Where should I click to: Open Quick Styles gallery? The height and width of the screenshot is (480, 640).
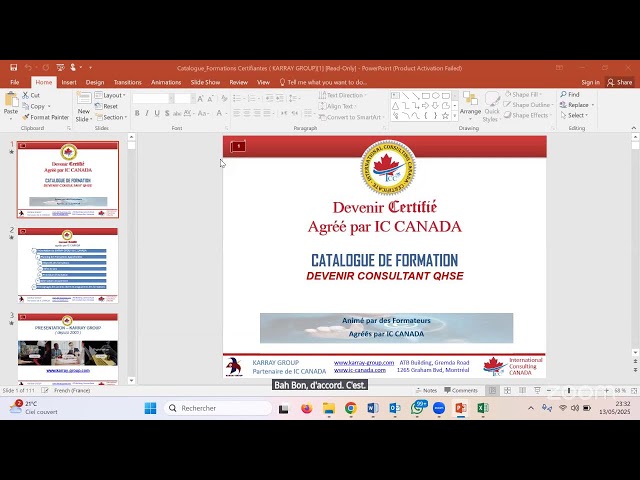(491, 107)
